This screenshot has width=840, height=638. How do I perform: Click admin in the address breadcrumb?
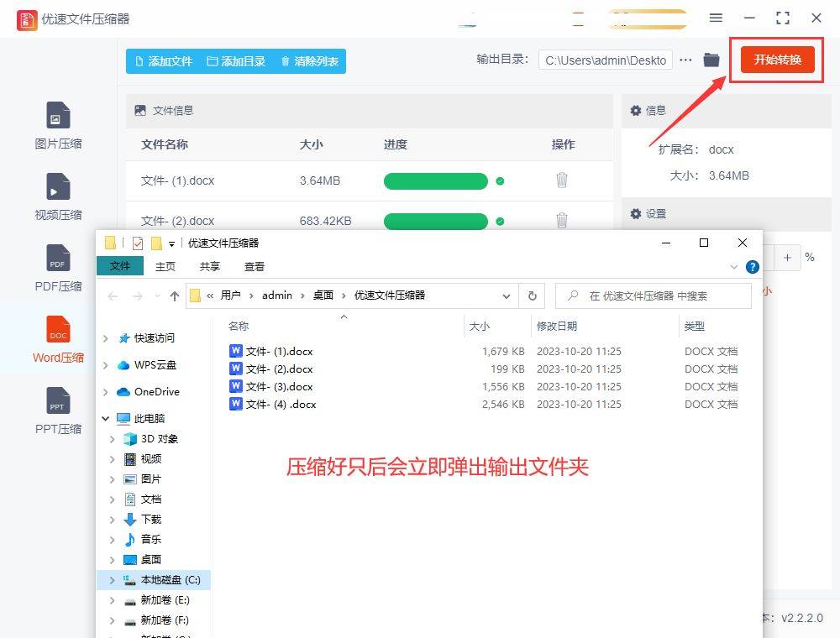277,295
